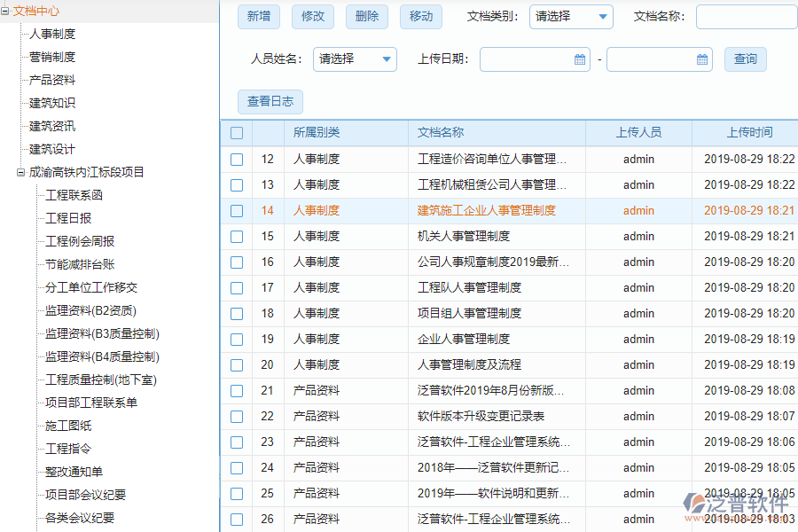Click the 新增 button
798x532 pixels.
click(x=258, y=17)
